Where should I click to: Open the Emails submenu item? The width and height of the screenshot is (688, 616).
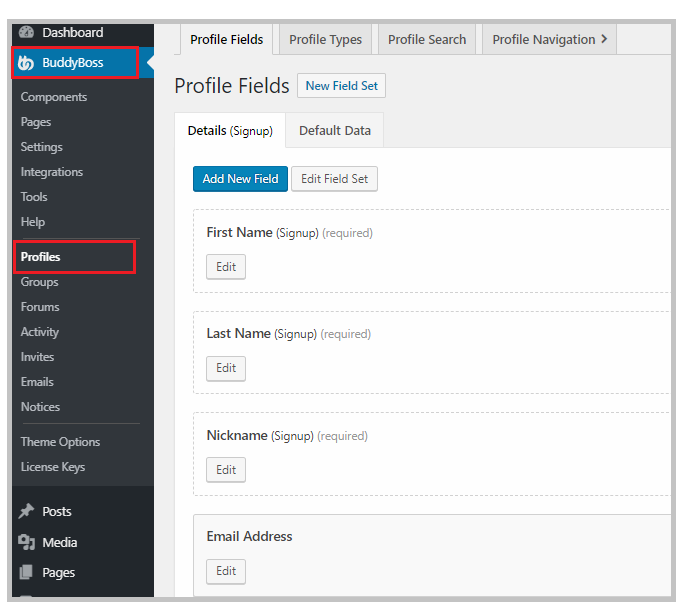37,382
